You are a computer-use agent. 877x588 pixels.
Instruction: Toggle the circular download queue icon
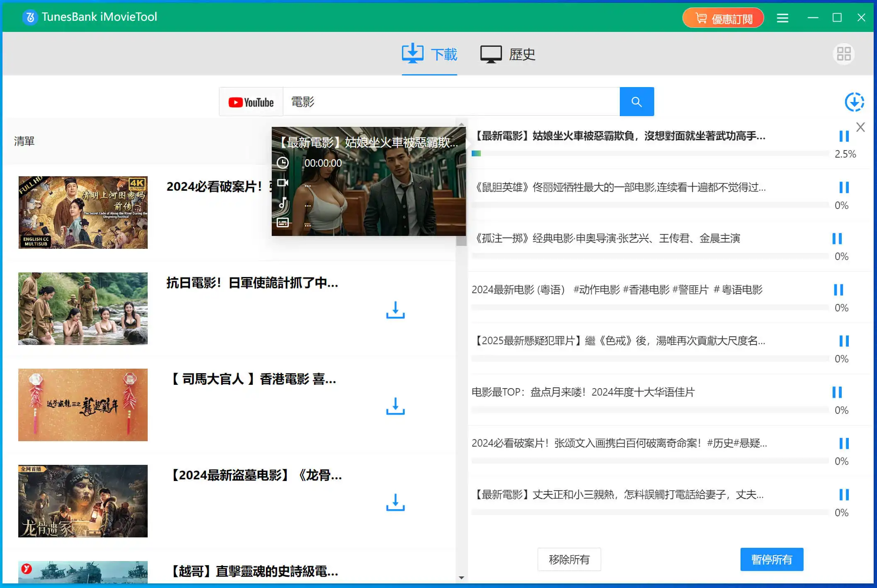(854, 102)
